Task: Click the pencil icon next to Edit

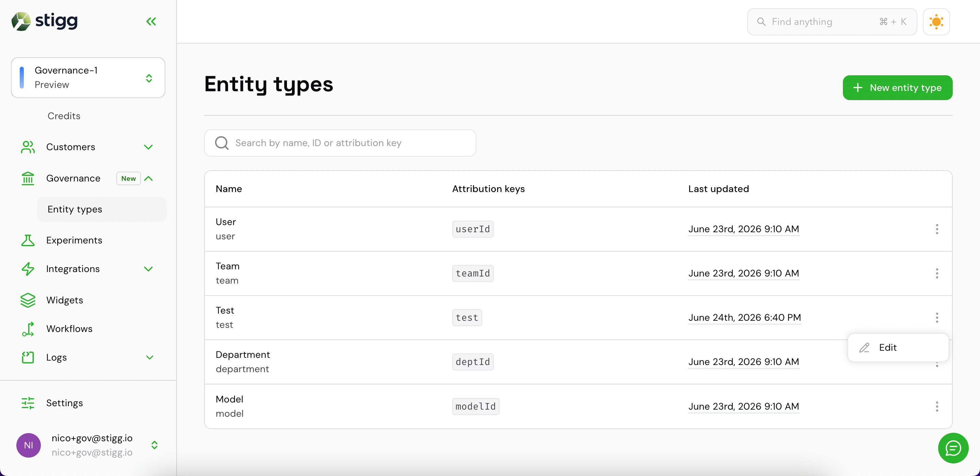Action: pyautogui.click(x=864, y=347)
